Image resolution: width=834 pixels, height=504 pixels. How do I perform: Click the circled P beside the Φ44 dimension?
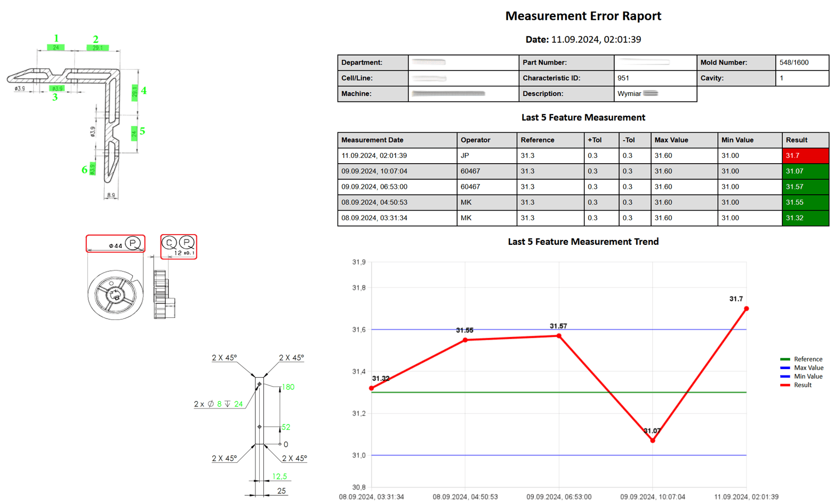[x=133, y=243]
